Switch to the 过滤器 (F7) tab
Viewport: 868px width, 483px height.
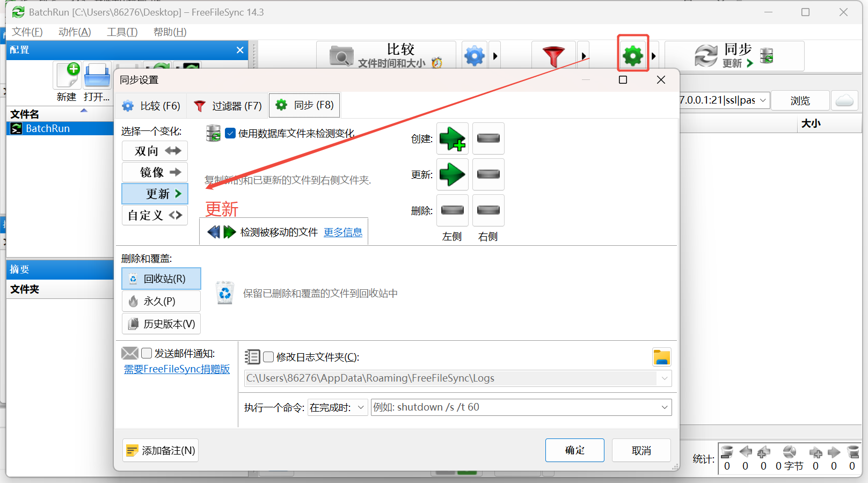(228, 106)
